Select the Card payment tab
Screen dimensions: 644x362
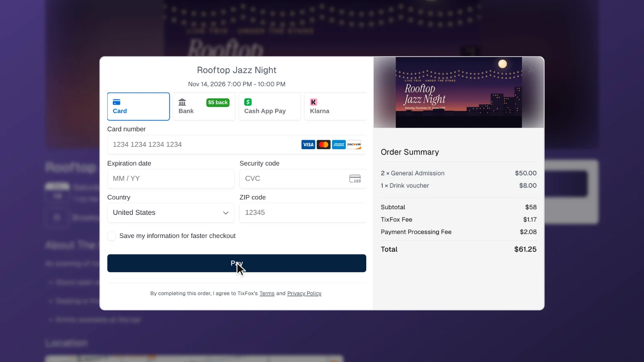pos(138,107)
